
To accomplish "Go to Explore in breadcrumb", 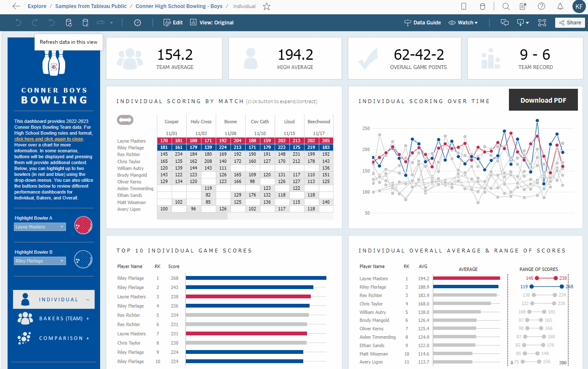I will click(37, 6).
